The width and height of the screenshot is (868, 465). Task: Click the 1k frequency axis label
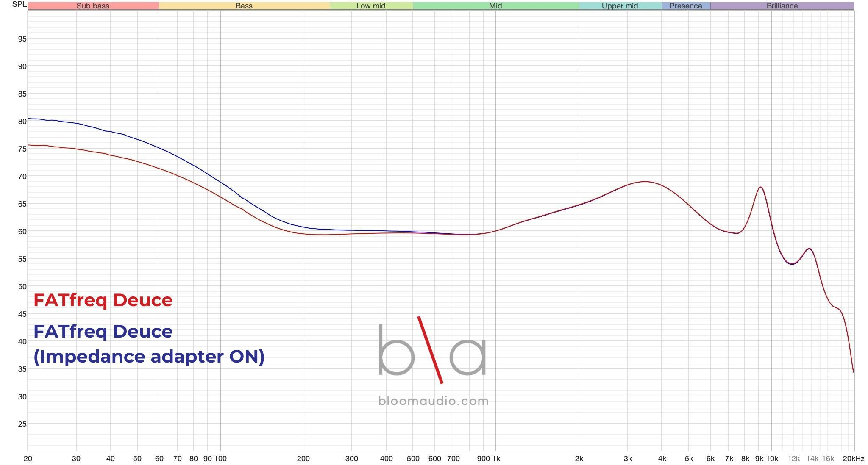point(496,459)
